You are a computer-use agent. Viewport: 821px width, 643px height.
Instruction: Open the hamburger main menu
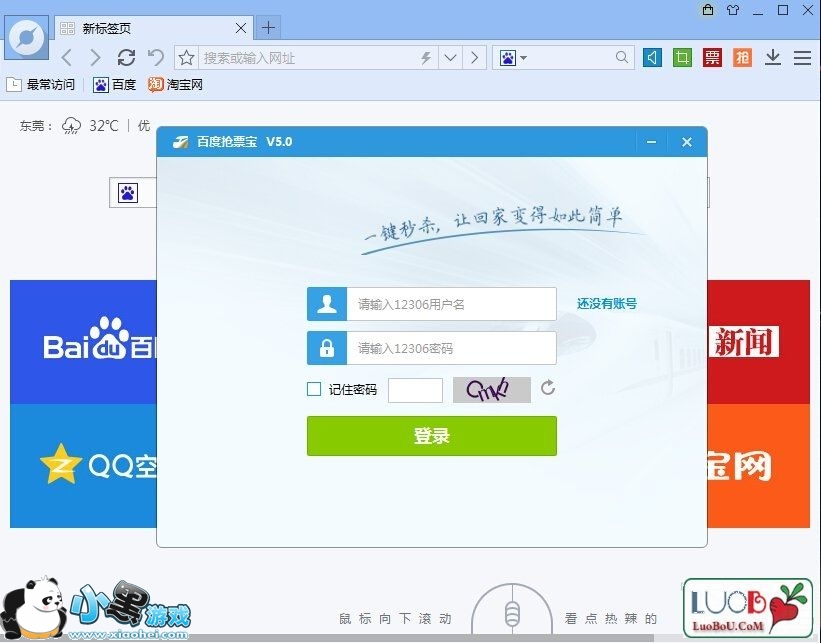802,58
